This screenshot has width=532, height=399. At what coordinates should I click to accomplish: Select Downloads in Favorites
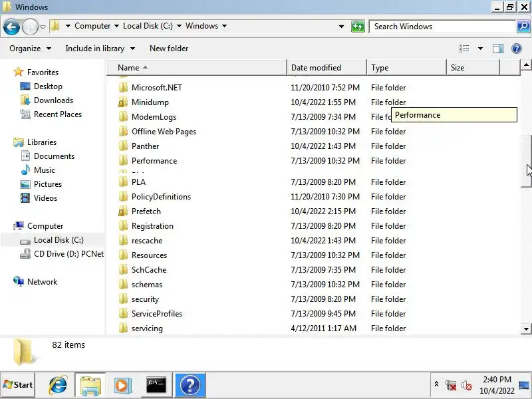(53, 100)
